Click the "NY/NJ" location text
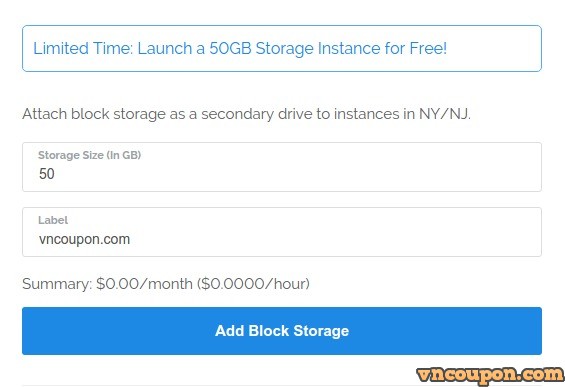 444,114
